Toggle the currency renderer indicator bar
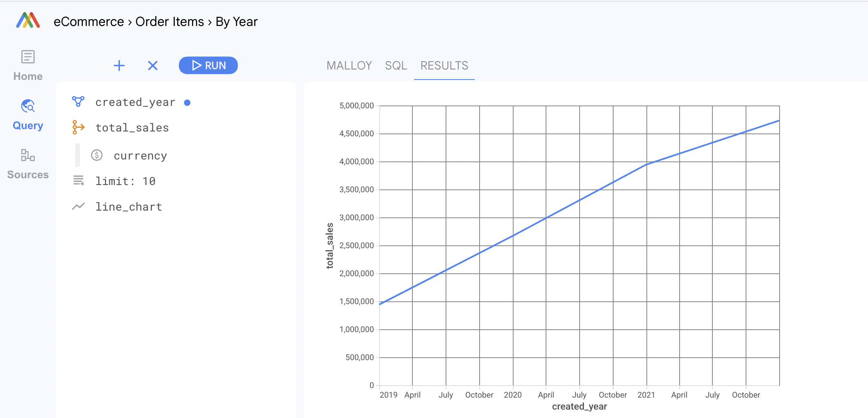Image resolution: width=868 pixels, height=418 pixels. pyautogui.click(x=78, y=155)
